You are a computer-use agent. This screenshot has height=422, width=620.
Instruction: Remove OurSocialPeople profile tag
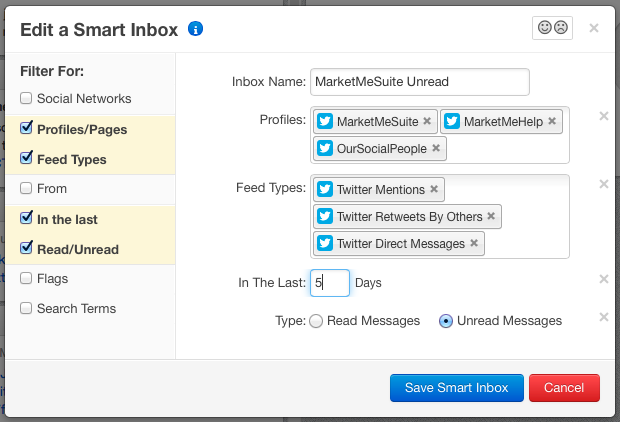436,148
